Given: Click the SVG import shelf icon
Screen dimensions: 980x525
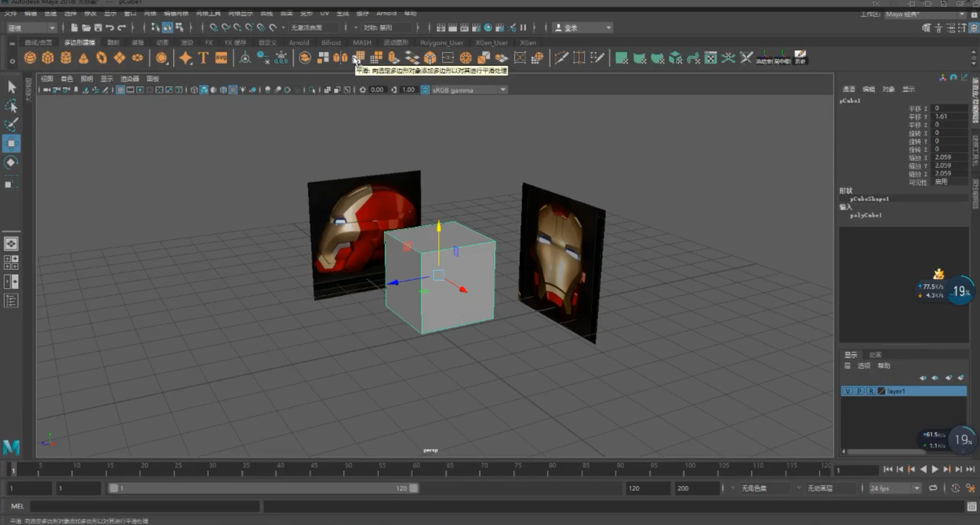Looking at the screenshot, I should [221, 58].
